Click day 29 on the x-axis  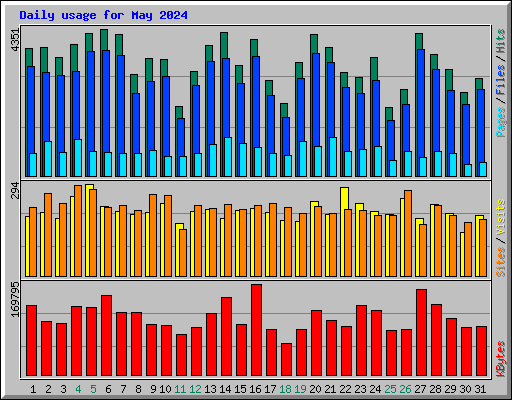point(450,389)
